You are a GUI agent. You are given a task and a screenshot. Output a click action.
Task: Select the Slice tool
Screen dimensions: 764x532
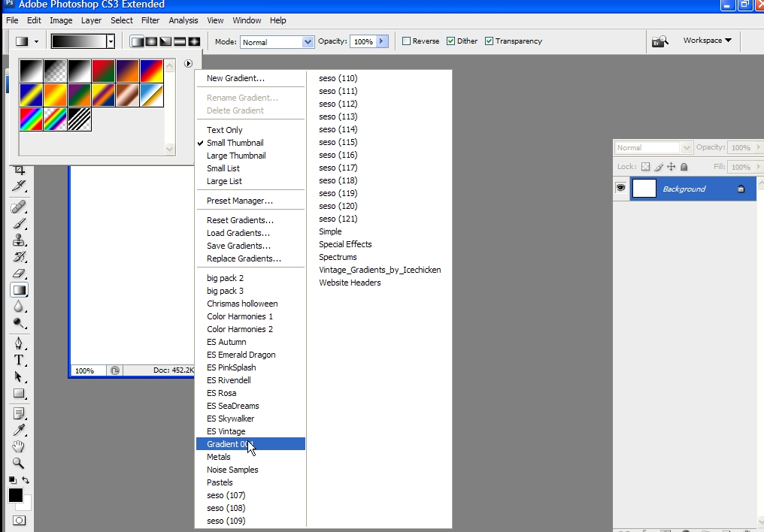coord(19,186)
